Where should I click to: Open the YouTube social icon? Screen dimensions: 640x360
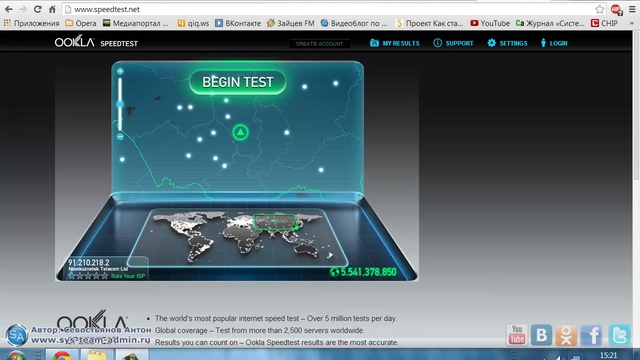pyautogui.click(x=517, y=335)
